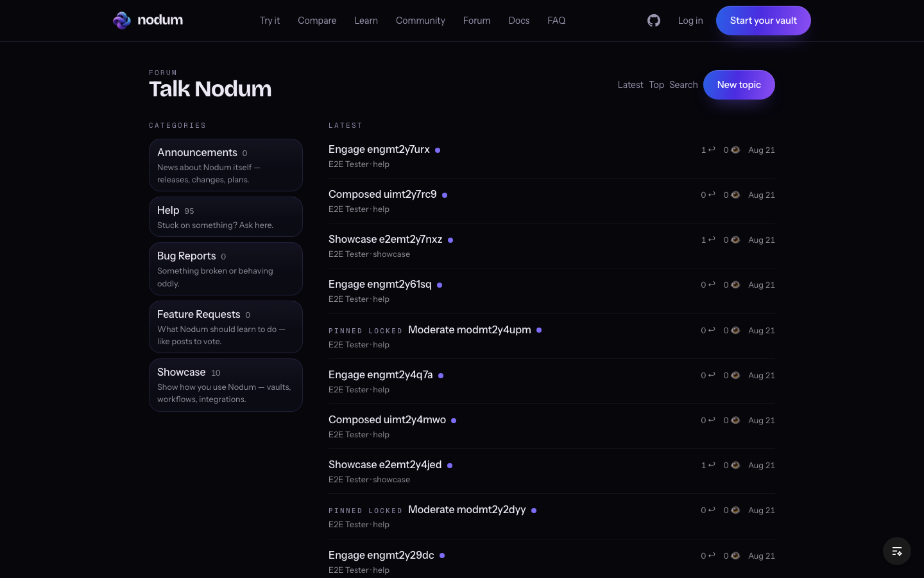
Task: Switch to the Top topics view
Action: pyautogui.click(x=656, y=85)
